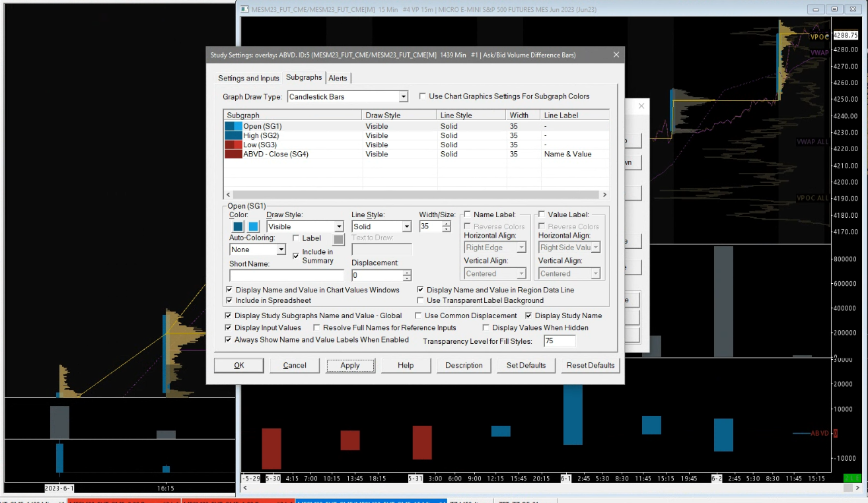Image resolution: width=868 pixels, height=503 pixels.
Task: Toggle Display Input Values checkbox
Action: tap(228, 327)
